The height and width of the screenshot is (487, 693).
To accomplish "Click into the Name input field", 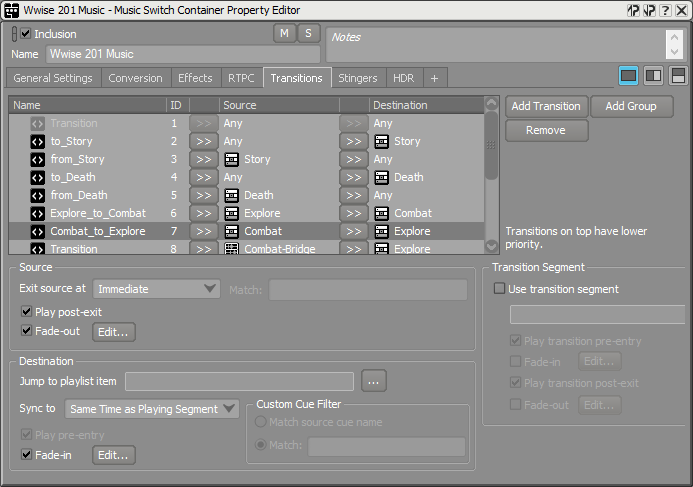I will (183, 54).
